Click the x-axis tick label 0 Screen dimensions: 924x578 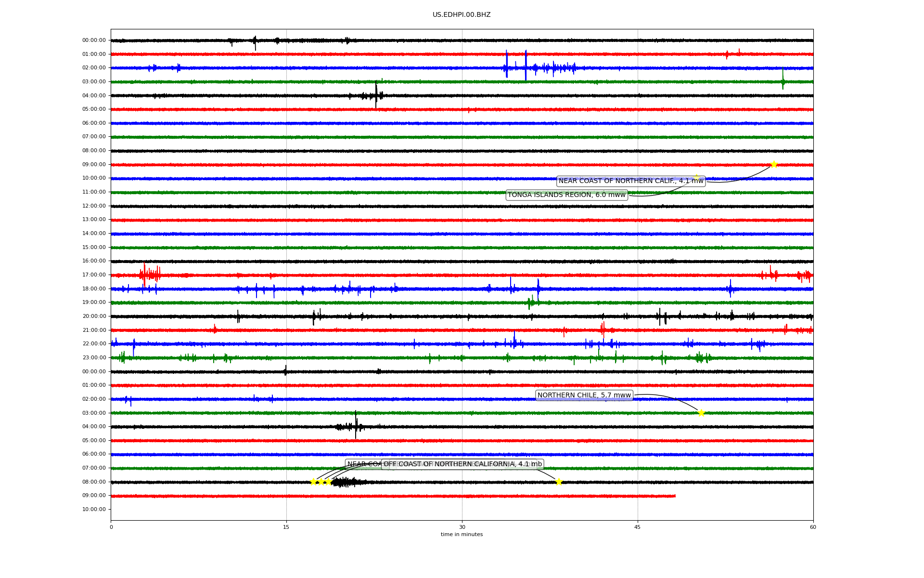pyautogui.click(x=111, y=527)
